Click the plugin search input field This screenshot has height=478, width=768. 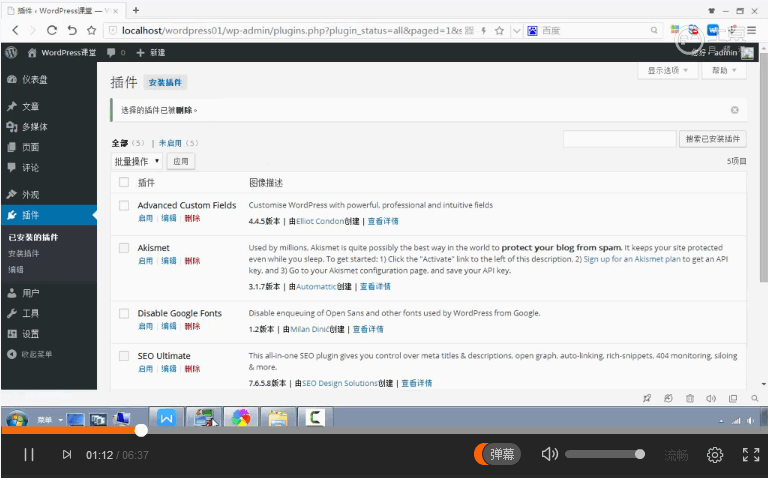click(620, 139)
